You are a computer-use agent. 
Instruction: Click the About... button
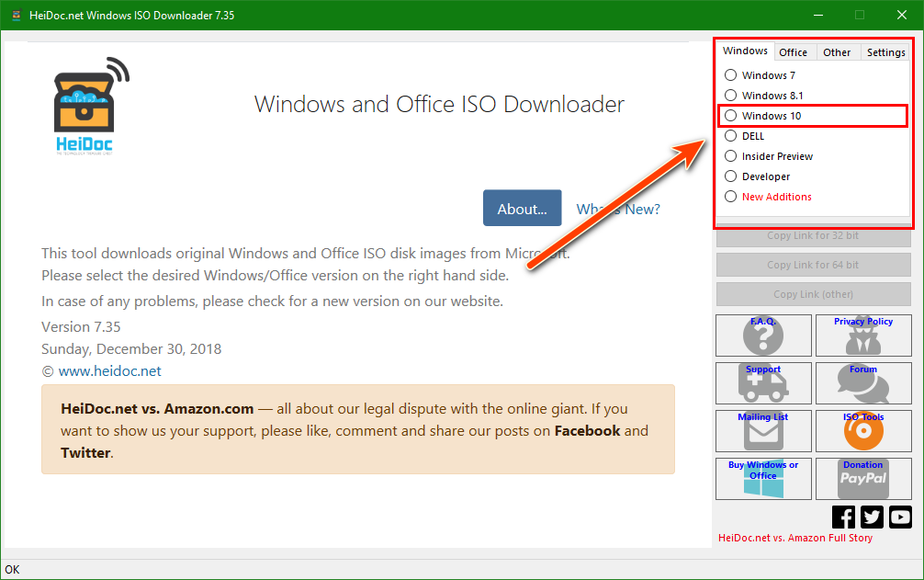[522, 208]
